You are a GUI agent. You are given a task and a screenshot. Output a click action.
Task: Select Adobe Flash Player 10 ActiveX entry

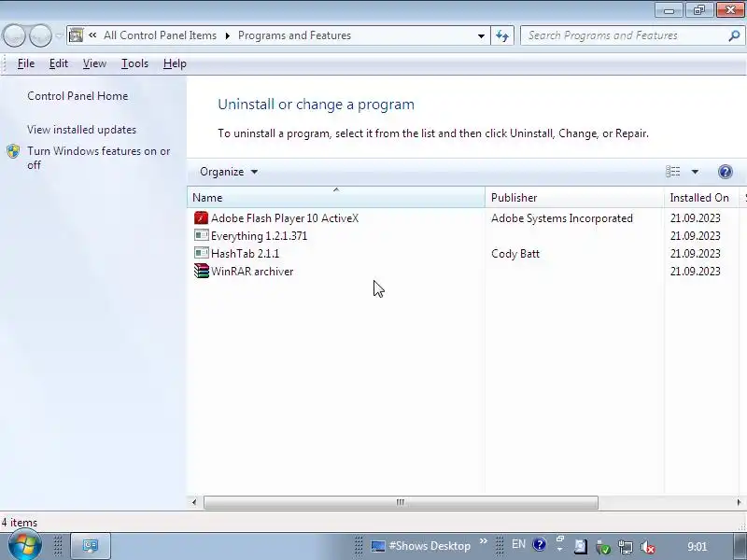285,218
